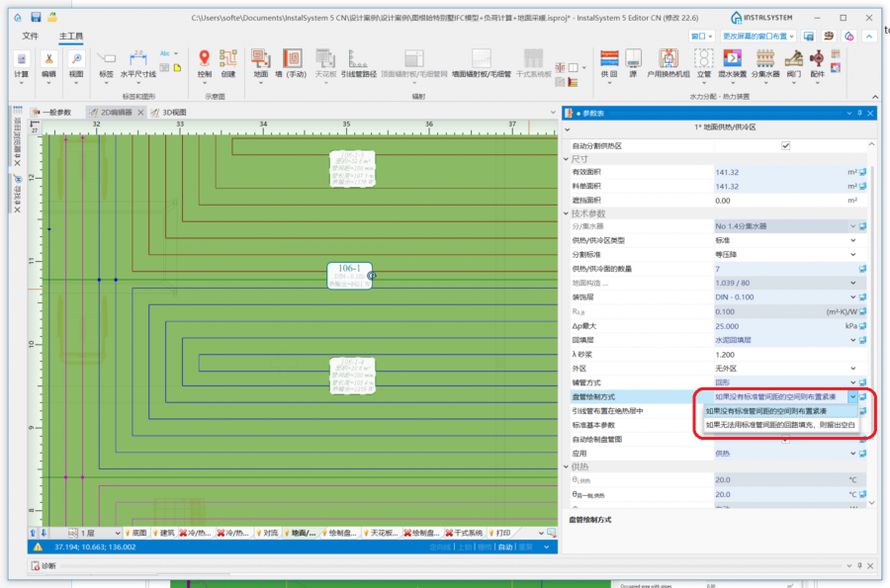Expand the 1层 floor level dropdown
This screenshot has width=890, height=588.
coord(116,533)
